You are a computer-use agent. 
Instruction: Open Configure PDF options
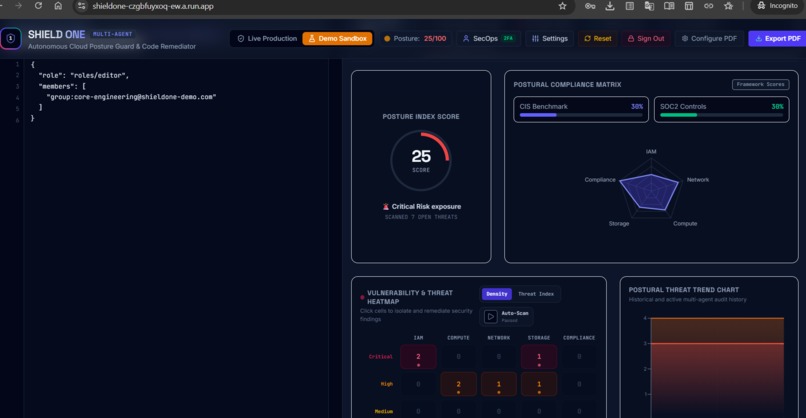point(709,39)
